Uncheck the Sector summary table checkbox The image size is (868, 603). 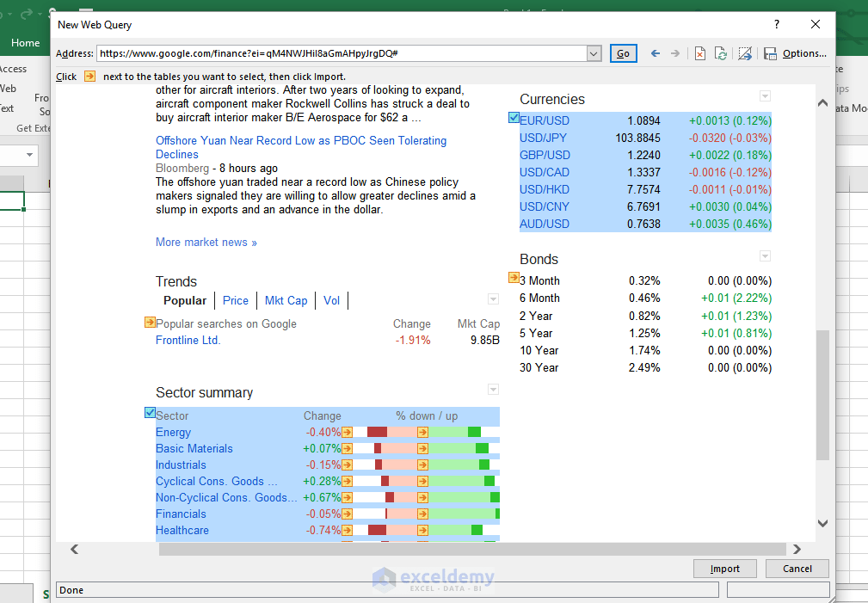point(150,412)
